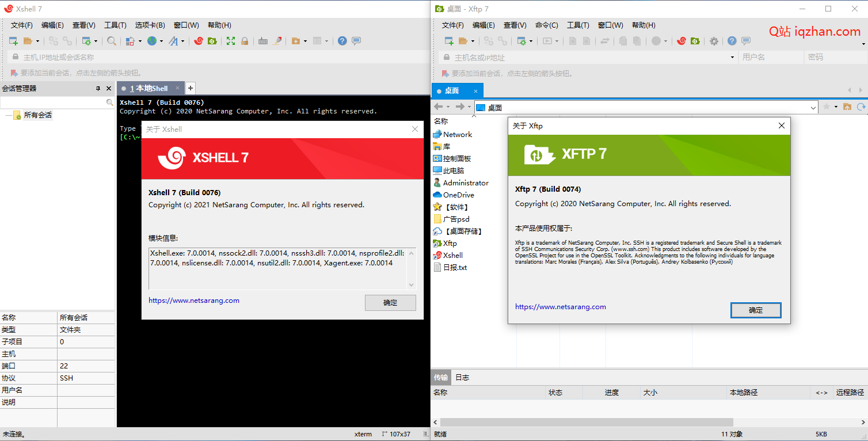Click the red Xshell launch icon in Xftp toolbar
Image resolution: width=868 pixels, height=441 pixels.
pos(682,41)
